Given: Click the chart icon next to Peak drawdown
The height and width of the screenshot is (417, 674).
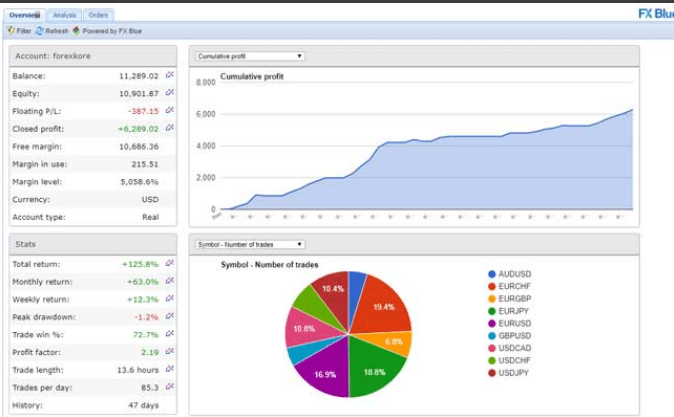Looking at the screenshot, I should tap(169, 317).
